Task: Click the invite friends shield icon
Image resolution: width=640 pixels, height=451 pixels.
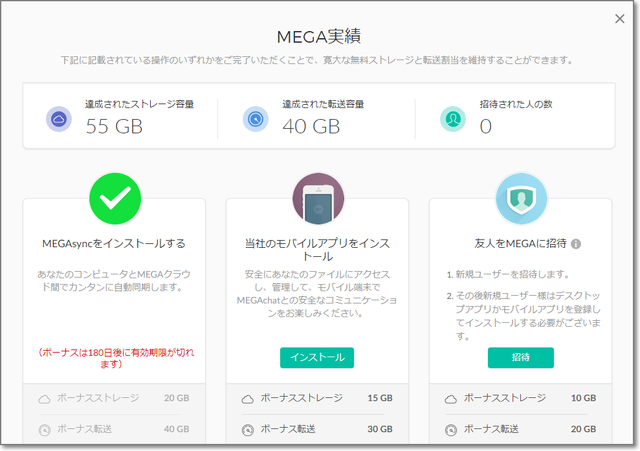Action: point(521,198)
